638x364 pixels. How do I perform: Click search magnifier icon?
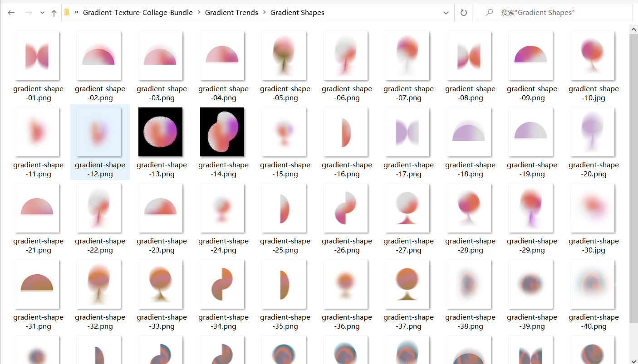(x=490, y=13)
